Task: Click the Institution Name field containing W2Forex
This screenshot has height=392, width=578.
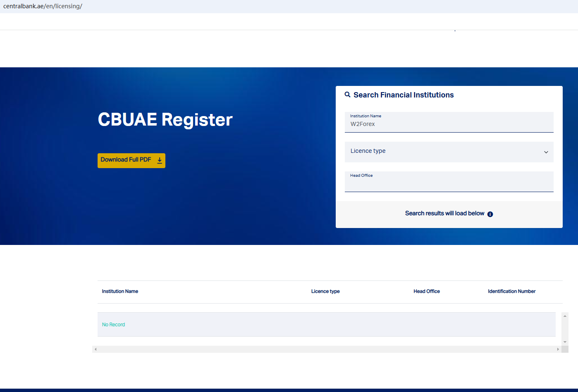Action: pos(449,122)
